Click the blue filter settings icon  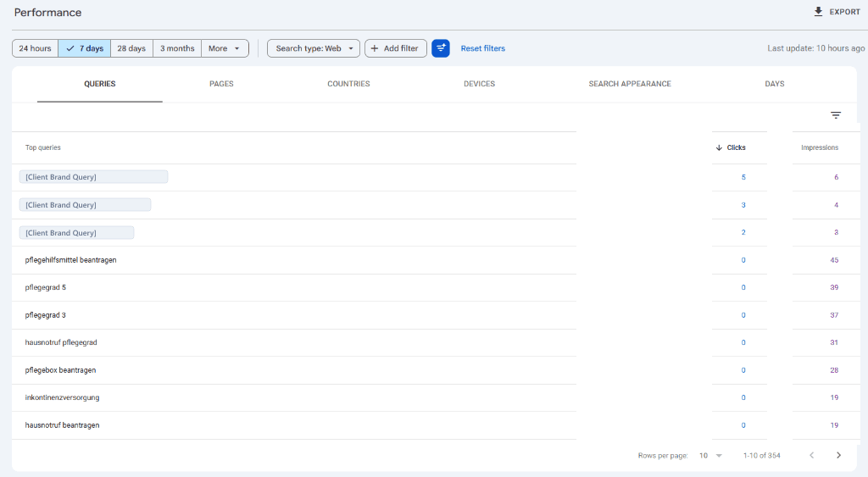(441, 48)
